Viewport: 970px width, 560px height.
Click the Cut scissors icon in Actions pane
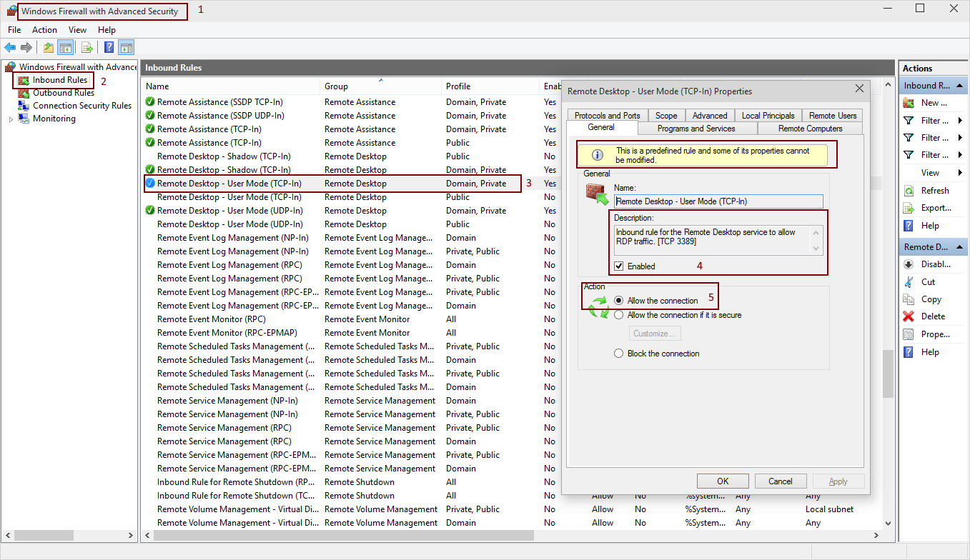point(909,281)
